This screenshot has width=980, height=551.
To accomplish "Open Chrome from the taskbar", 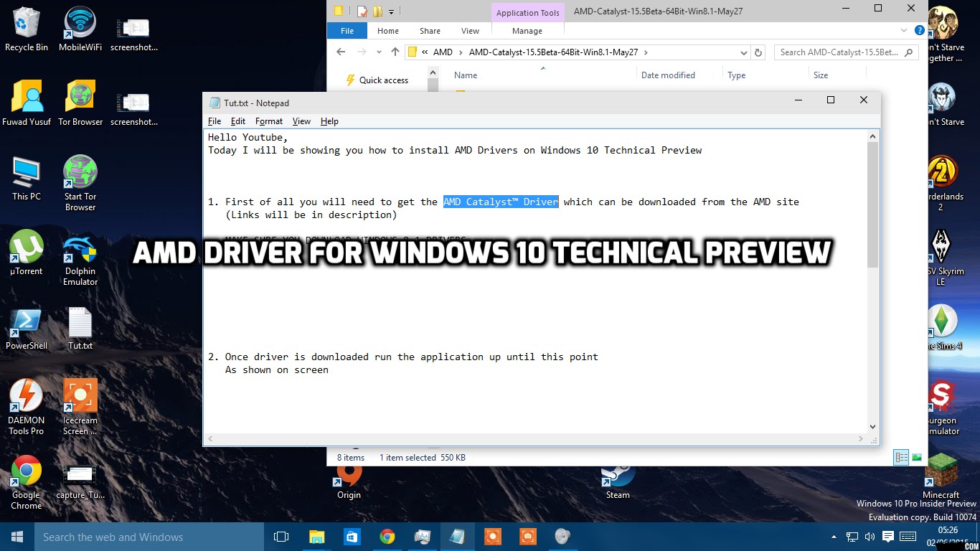I will [387, 537].
